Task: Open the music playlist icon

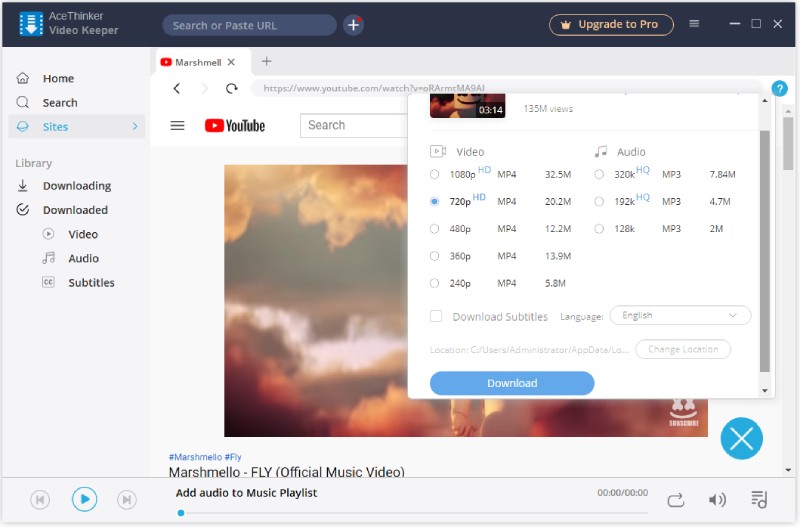Action: [x=759, y=499]
